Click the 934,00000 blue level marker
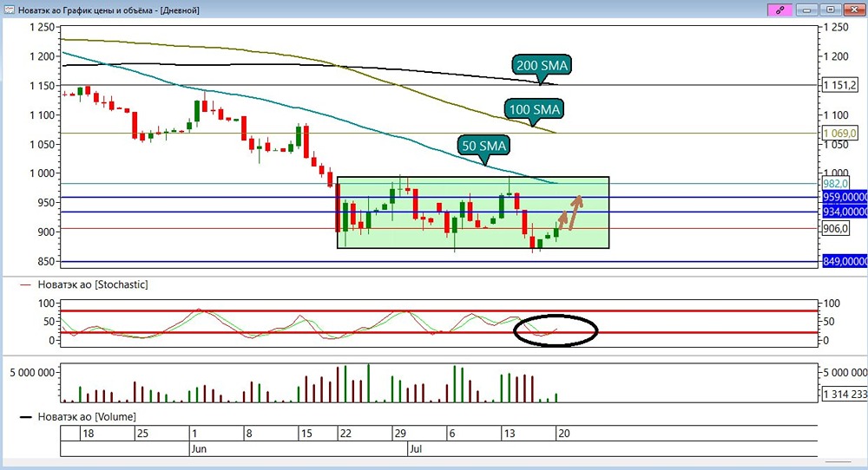868x470 pixels. (x=845, y=212)
